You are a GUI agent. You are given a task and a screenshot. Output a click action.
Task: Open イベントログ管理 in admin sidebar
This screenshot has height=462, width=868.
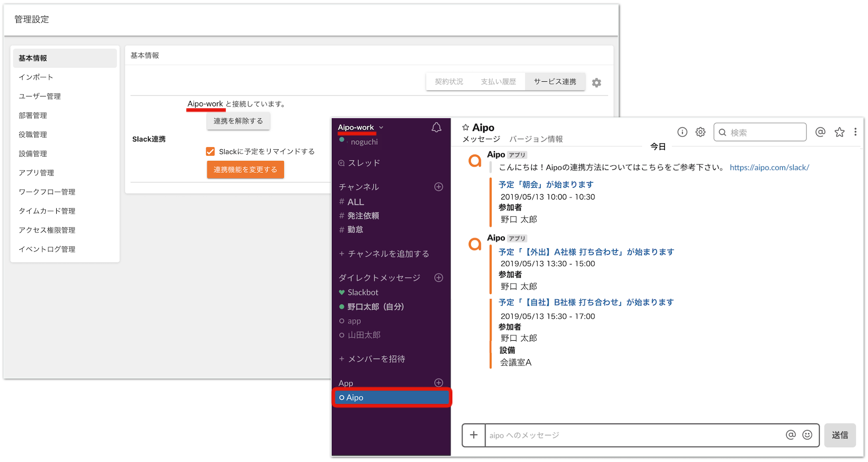coord(65,249)
